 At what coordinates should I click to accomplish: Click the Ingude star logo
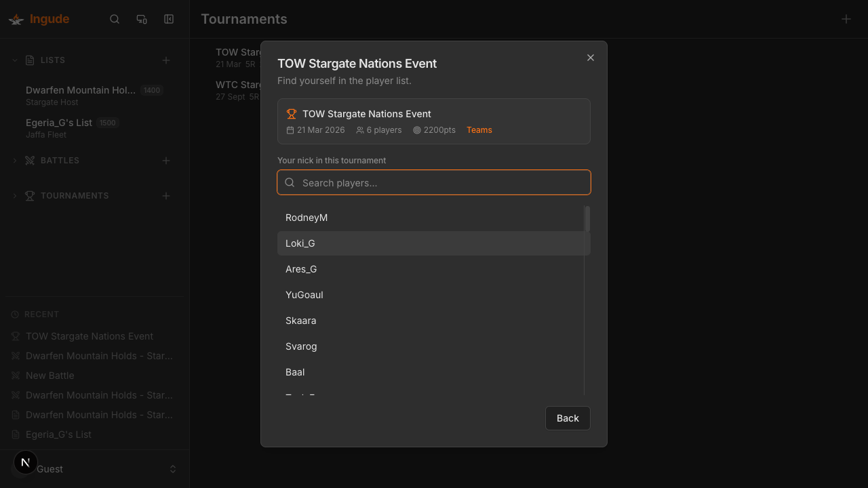[16, 19]
